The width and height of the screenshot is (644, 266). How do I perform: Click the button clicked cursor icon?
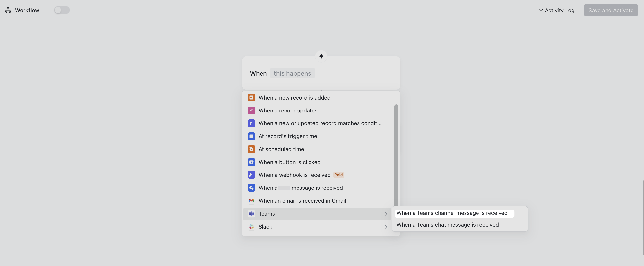(x=251, y=162)
